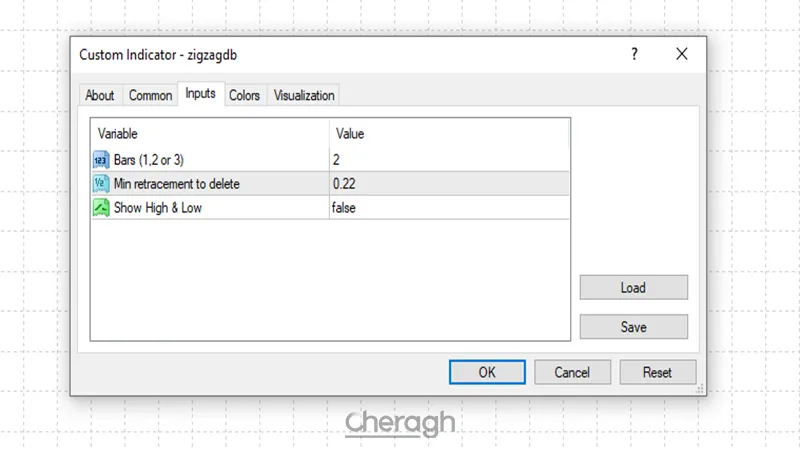Go to the Colors tab
The image size is (800, 450).
coord(244,96)
